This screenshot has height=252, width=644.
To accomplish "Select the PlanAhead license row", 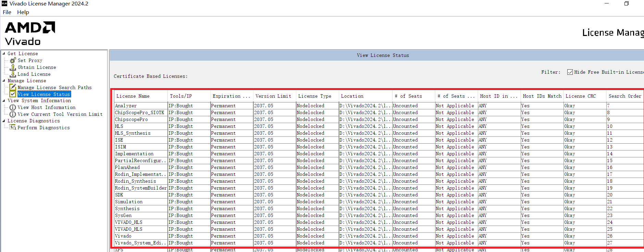I will click(x=379, y=167).
